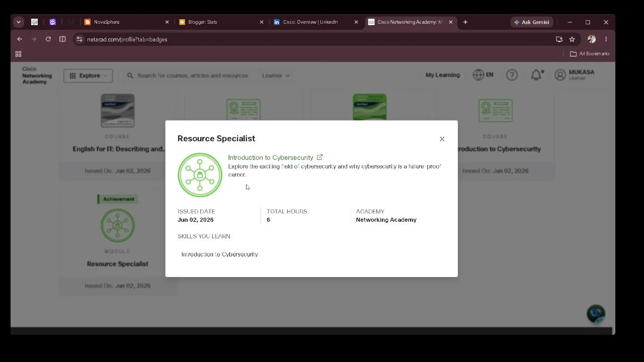Click the Cisco Networking Academy logo
Viewport: 644px width, 362px height.
[37, 75]
